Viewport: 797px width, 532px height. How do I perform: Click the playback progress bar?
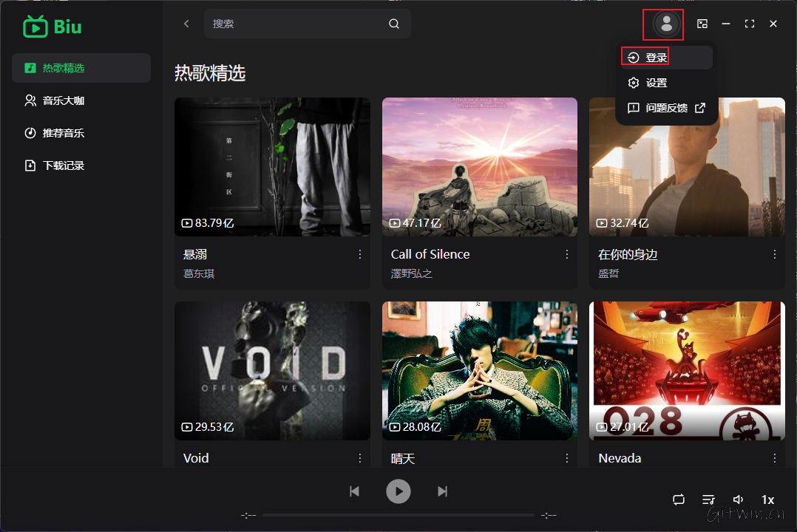pyautogui.click(x=398, y=515)
